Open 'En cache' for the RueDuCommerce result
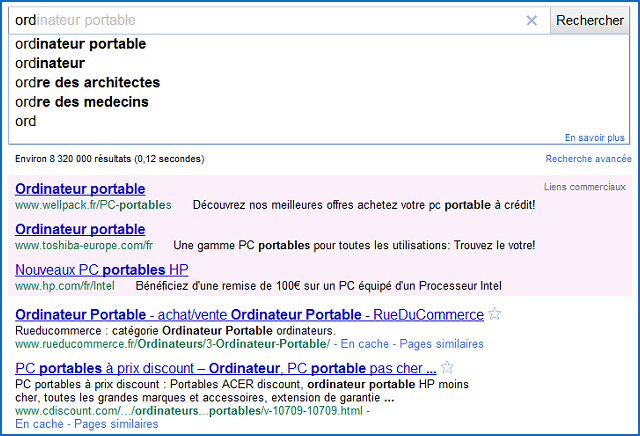 tap(363, 344)
